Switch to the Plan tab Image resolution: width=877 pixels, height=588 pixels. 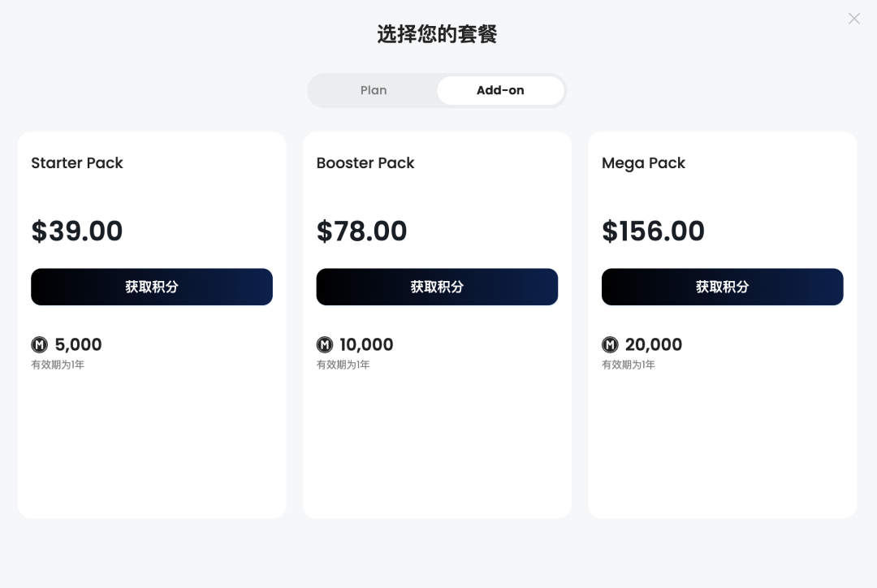(x=374, y=90)
